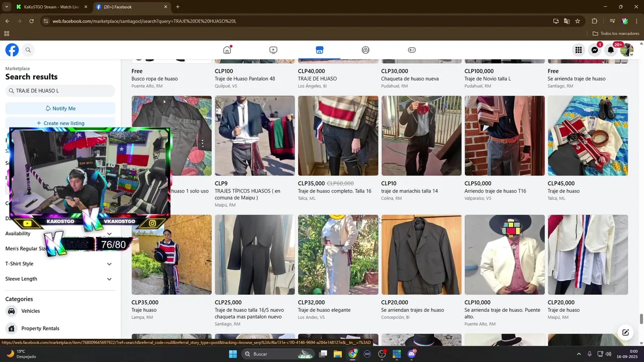Open the CLP35,000 Talca listing photo
644x362 pixels.
click(338, 136)
